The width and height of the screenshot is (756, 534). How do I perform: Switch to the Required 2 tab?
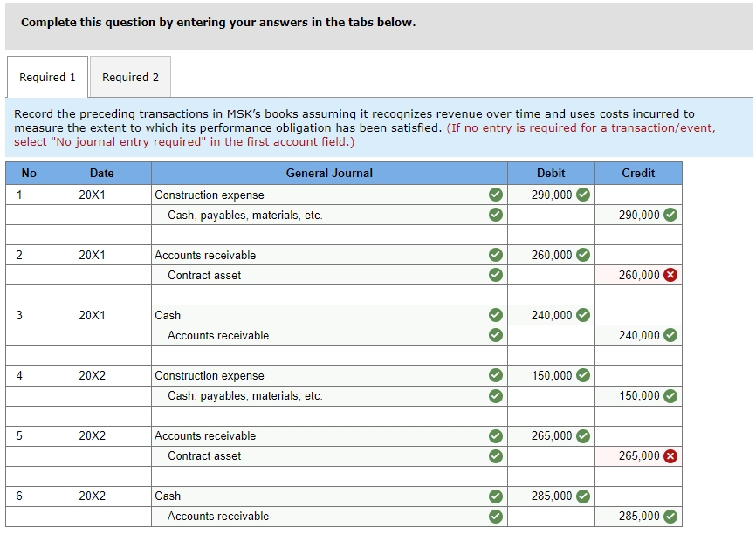129,77
